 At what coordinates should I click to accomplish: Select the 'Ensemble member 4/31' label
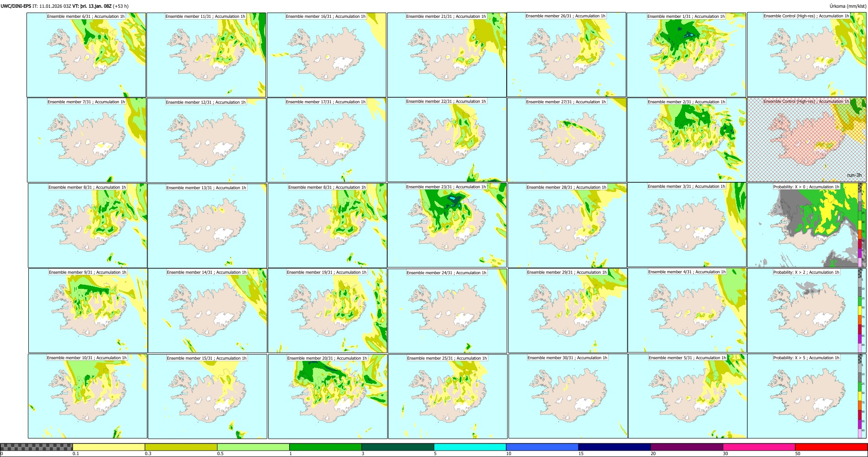click(671, 272)
